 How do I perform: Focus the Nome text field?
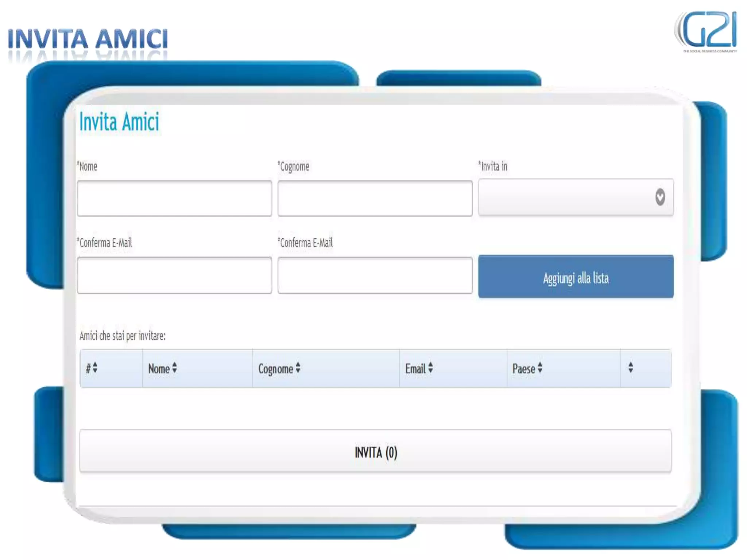(174, 199)
